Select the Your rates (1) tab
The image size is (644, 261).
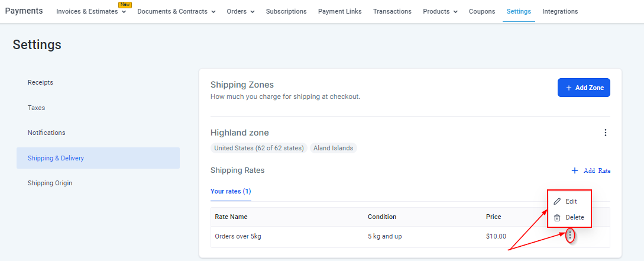coord(231,191)
